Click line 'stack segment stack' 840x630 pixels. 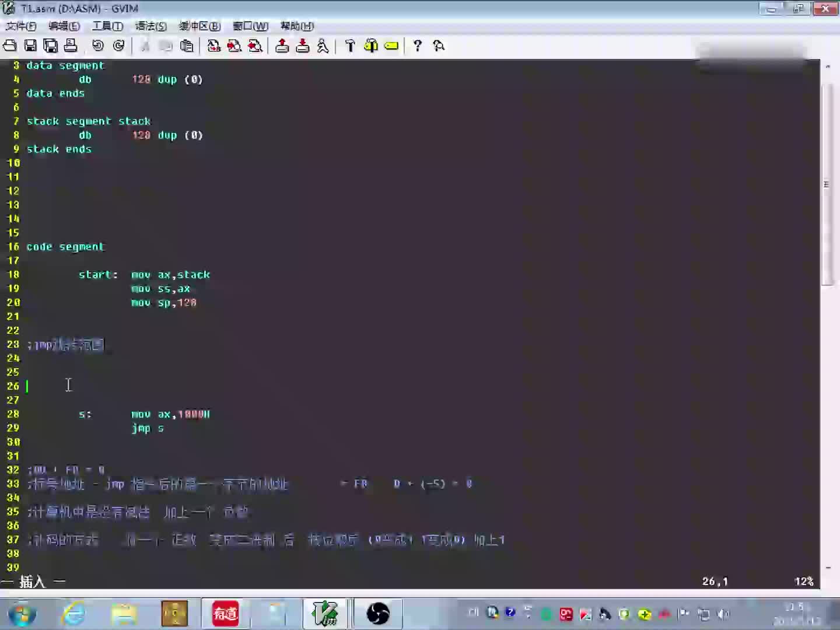89,121
